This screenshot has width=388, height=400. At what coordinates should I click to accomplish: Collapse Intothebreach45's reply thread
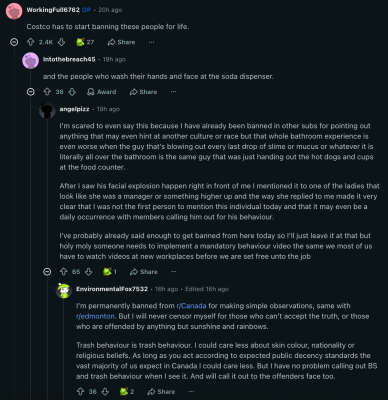click(31, 92)
